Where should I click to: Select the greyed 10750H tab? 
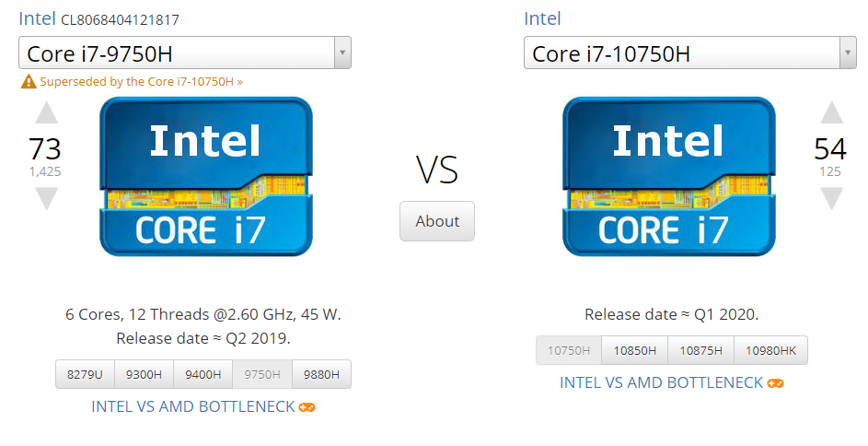click(569, 351)
